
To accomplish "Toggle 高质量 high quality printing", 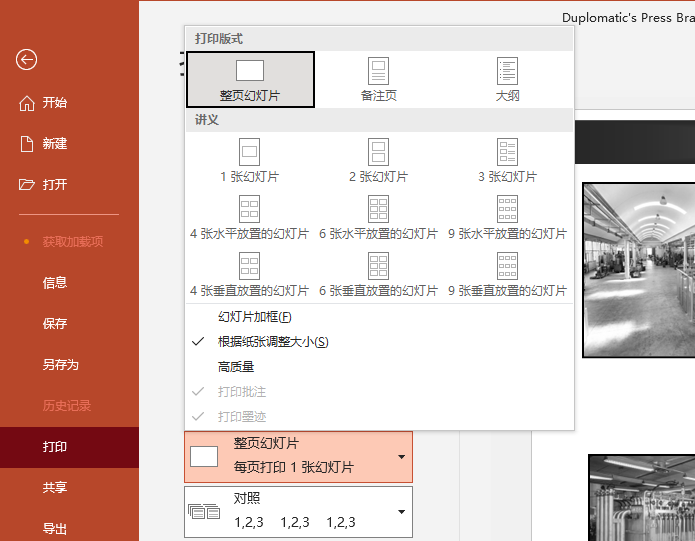I will tap(379, 367).
